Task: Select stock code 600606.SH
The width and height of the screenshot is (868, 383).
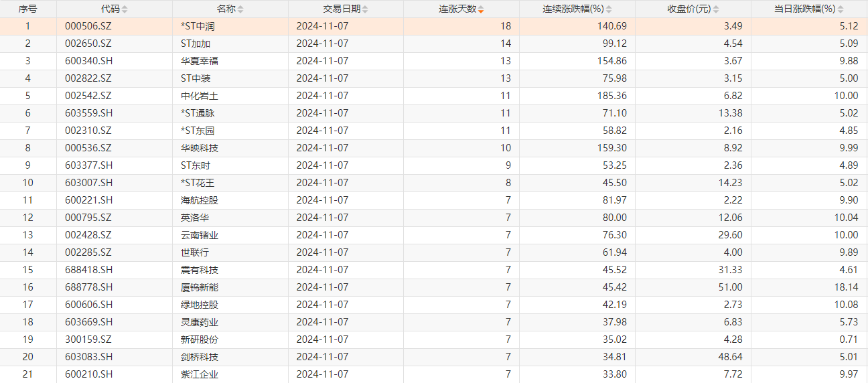Action: point(89,305)
